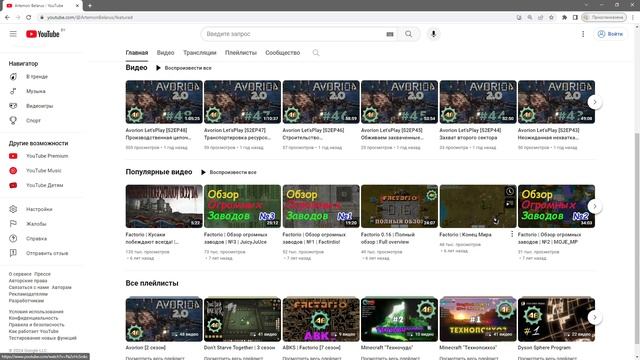
Task: Switch to the Трансляции tab
Action: [x=200, y=53]
